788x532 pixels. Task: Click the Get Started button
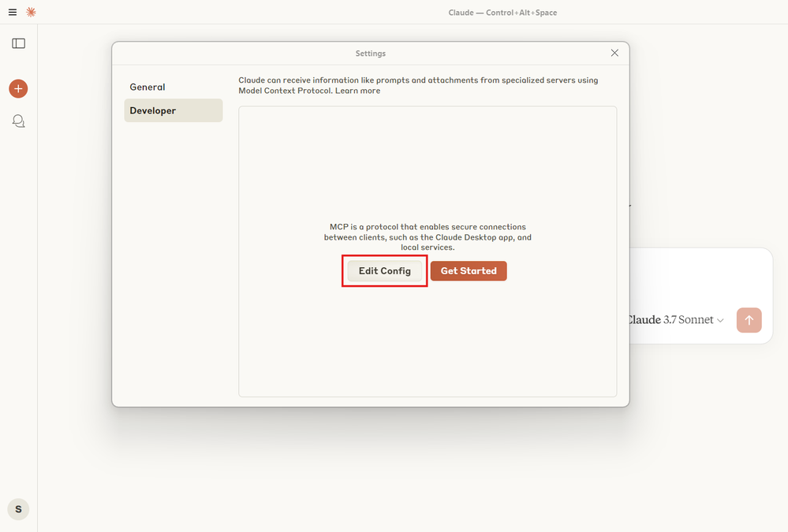coord(469,271)
